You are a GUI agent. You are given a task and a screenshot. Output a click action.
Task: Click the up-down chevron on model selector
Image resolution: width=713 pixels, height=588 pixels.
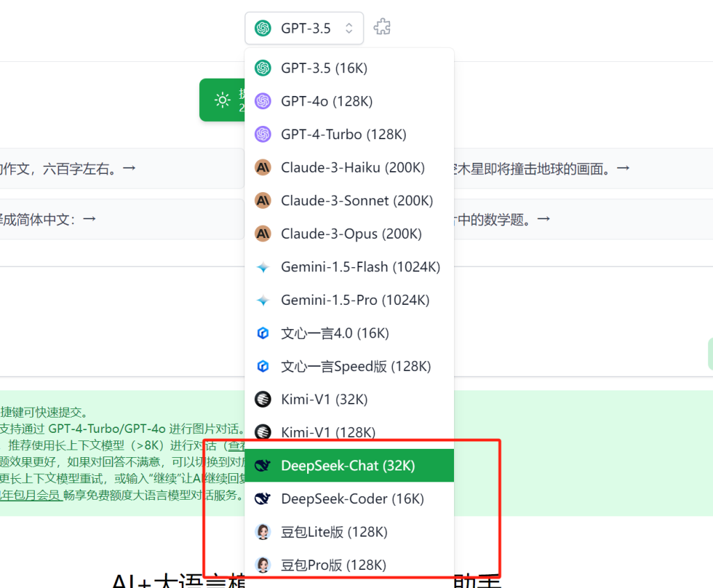coord(349,28)
